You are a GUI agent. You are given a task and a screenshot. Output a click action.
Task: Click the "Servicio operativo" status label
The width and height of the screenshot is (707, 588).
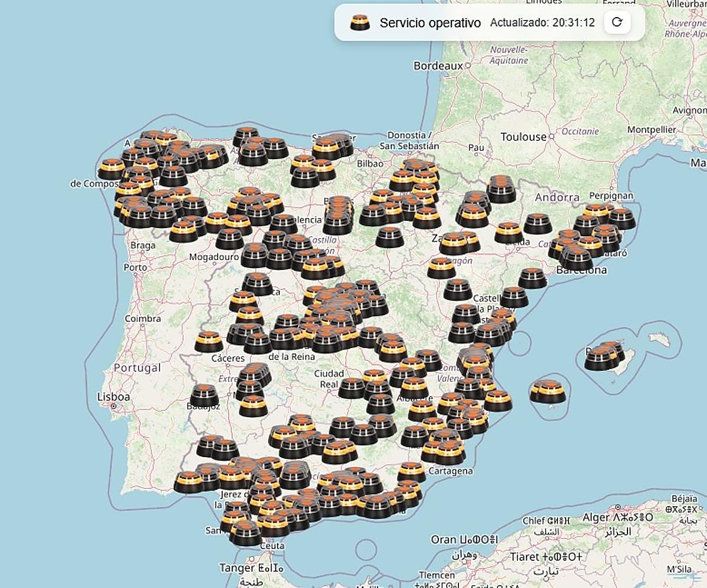click(430, 23)
